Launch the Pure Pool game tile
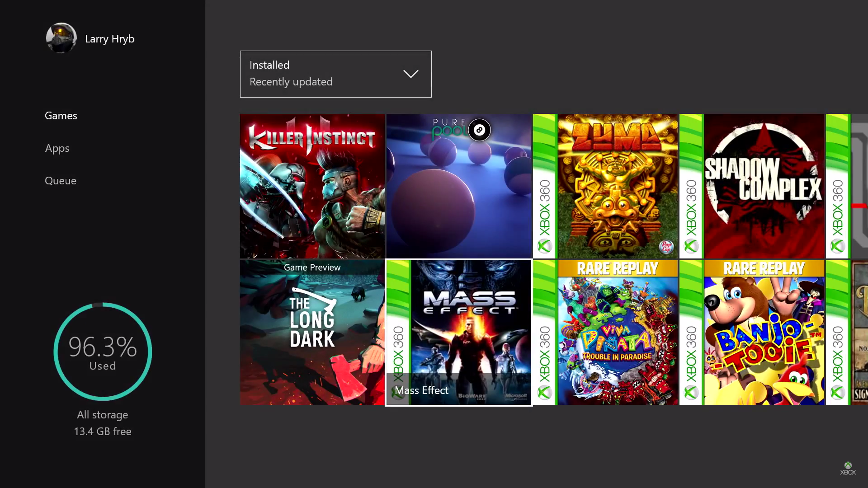The height and width of the screenshot is (488, 868). tap(458, 186)
